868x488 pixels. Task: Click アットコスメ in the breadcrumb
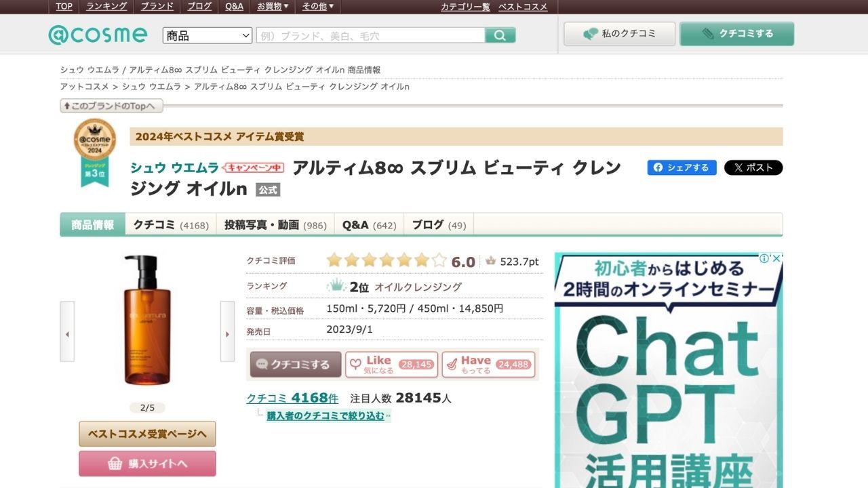(84, 87)
